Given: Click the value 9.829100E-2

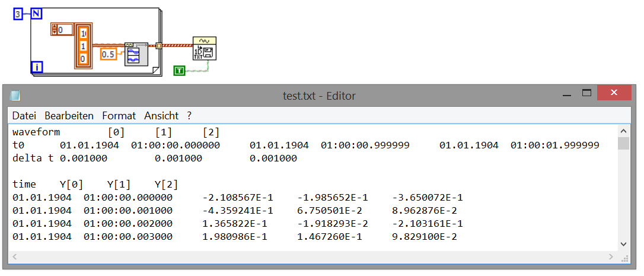Looking at the screenshot, I should [425, 237].
